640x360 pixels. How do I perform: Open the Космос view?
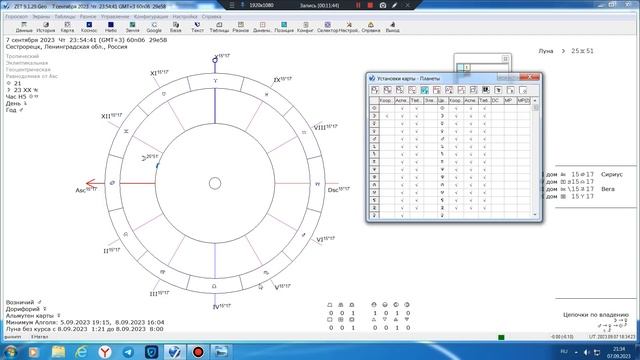[x=89, y=27]
